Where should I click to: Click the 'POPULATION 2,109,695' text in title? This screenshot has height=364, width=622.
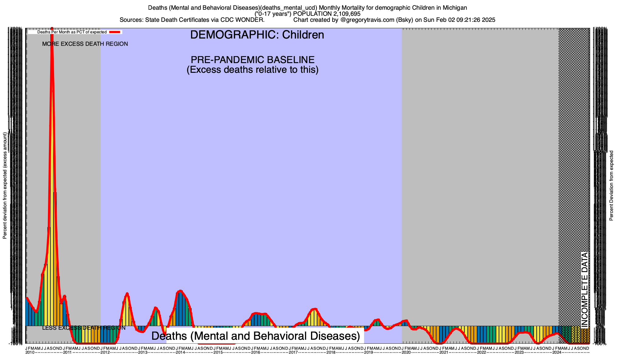coord(326,14)
